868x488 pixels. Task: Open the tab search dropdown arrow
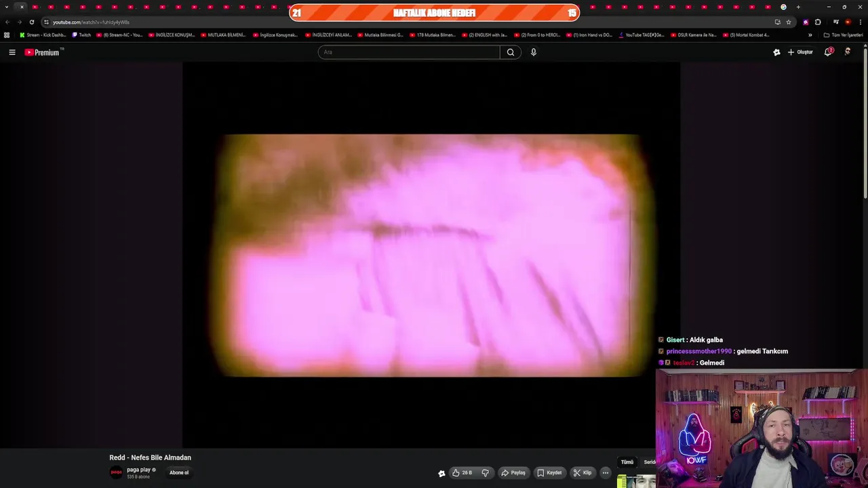(7, 7)
